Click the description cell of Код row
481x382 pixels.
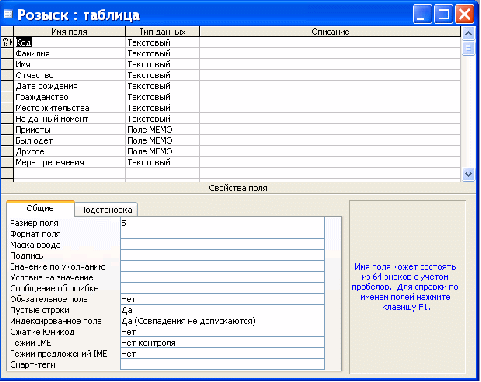(x=330, y=42)
